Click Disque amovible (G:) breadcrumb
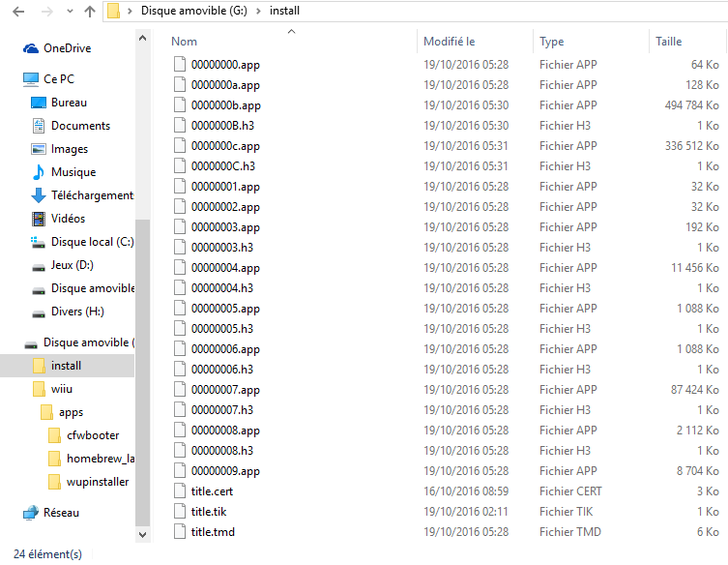Image resolution: width=728 pixels, height=565 pixels. point(194,11)
